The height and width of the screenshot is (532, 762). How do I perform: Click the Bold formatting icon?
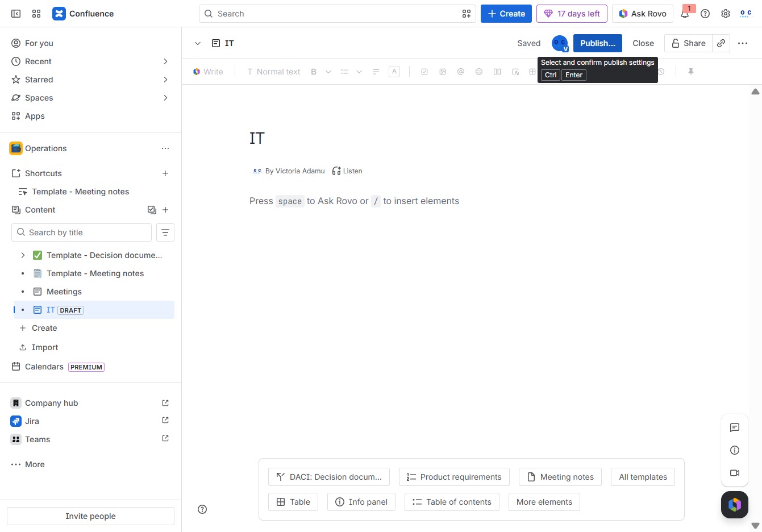point(314,72)
